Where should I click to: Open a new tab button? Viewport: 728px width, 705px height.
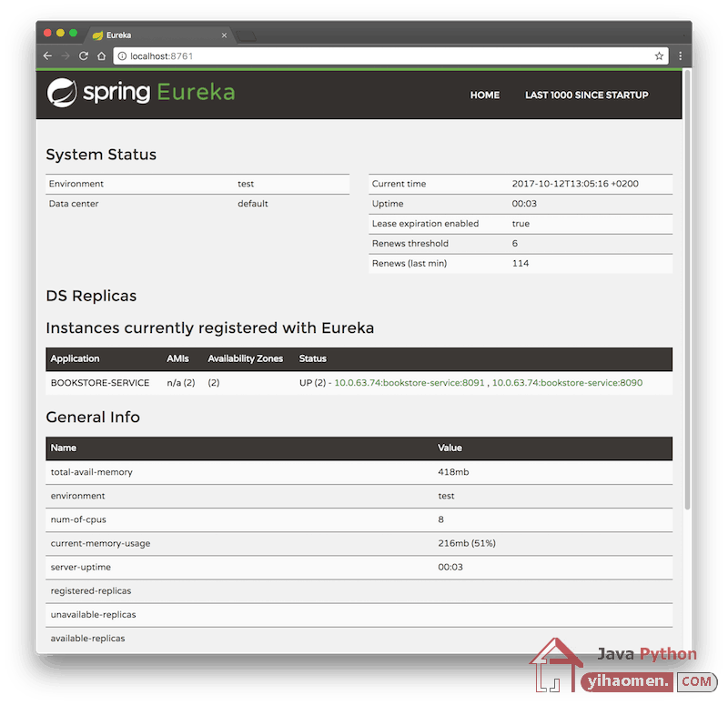click(x=247, y=35)
